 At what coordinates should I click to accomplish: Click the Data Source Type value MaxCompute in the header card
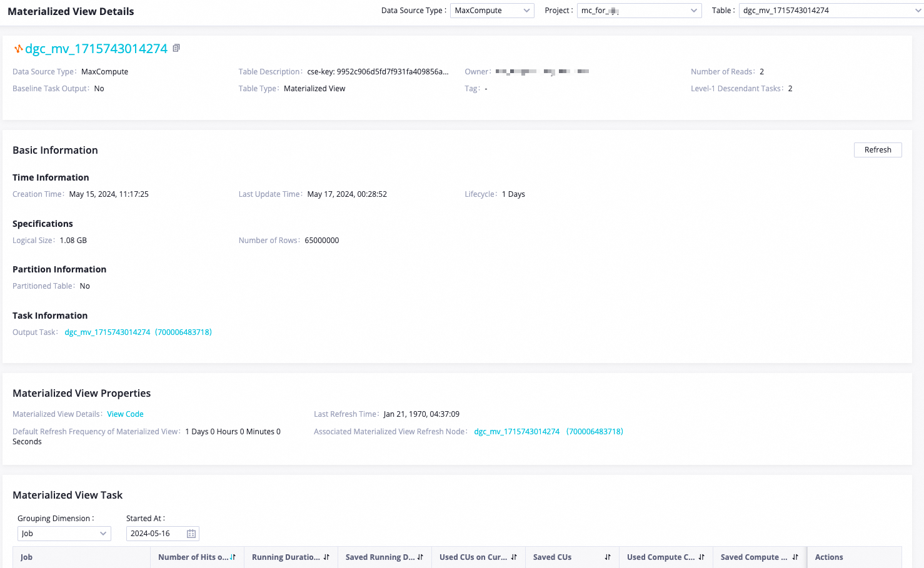click(x=104, y=72)
